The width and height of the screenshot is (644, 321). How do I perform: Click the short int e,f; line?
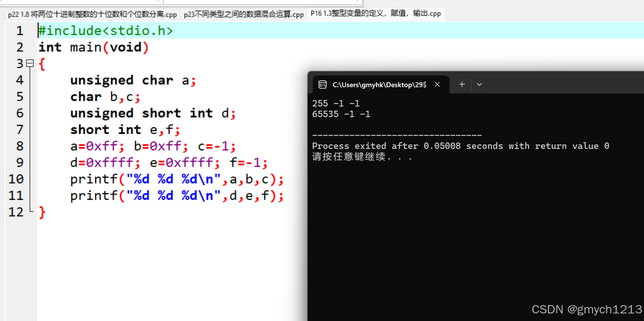point(125,130)
